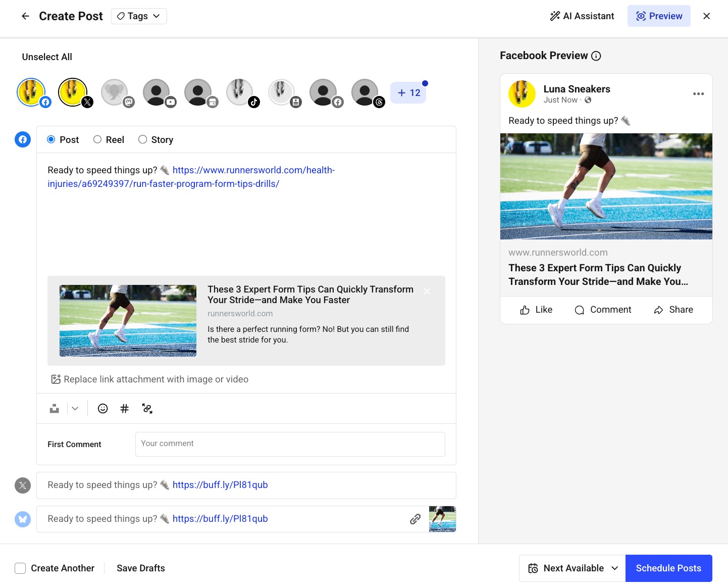Open the Tags dropdown
728x586 pixels.
[139, 16]
